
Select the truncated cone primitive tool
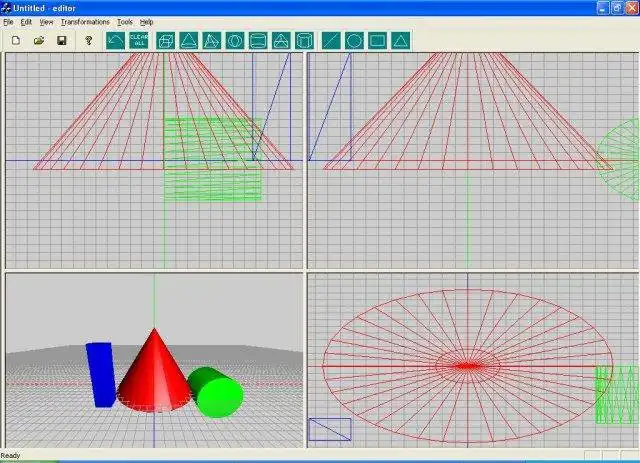(x=281, y=41)
